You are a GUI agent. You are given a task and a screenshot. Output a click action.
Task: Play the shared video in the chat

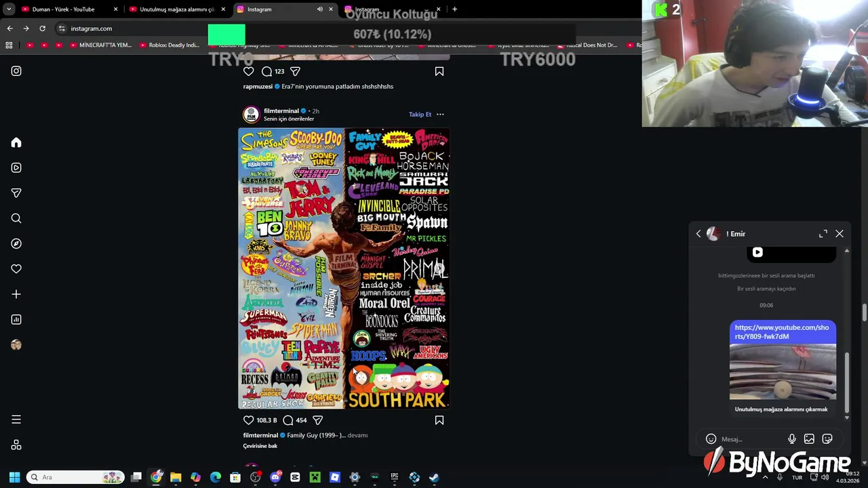tap(757, 252)
